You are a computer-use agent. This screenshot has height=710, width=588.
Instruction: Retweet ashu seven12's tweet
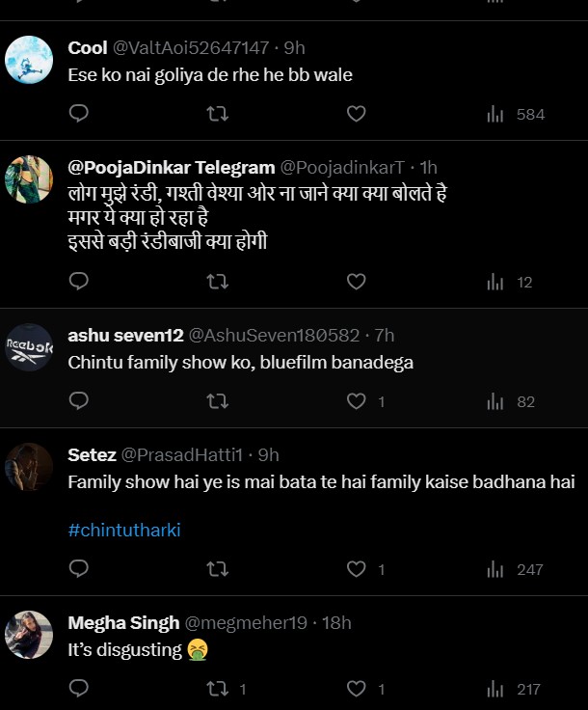click(218, 401)
